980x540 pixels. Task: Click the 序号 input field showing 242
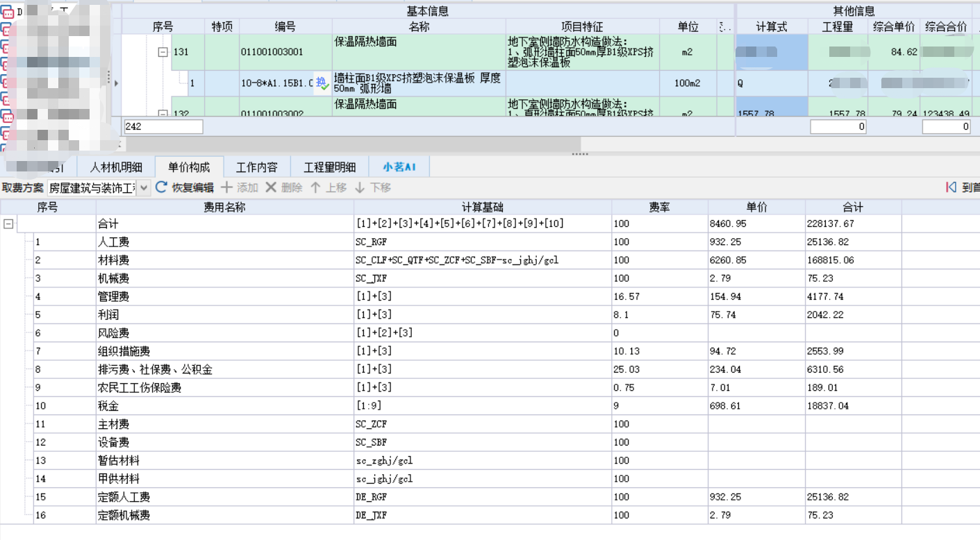(163, 127)
